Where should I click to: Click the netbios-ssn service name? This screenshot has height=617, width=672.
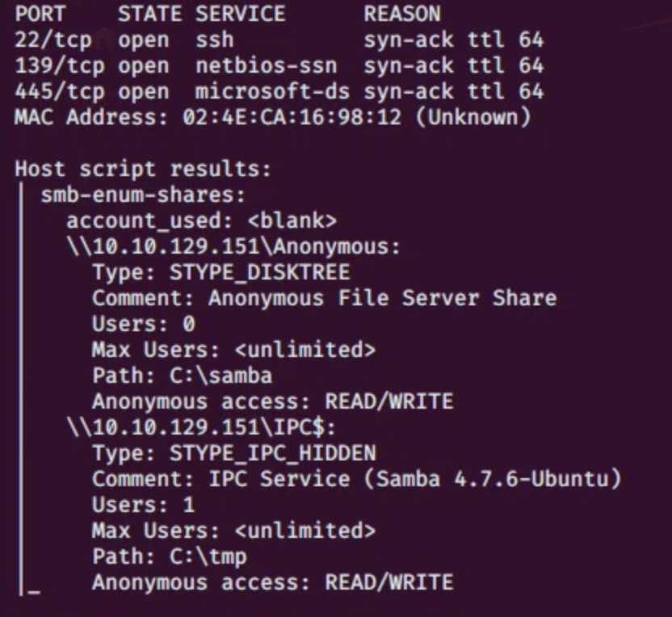point(266,66)
